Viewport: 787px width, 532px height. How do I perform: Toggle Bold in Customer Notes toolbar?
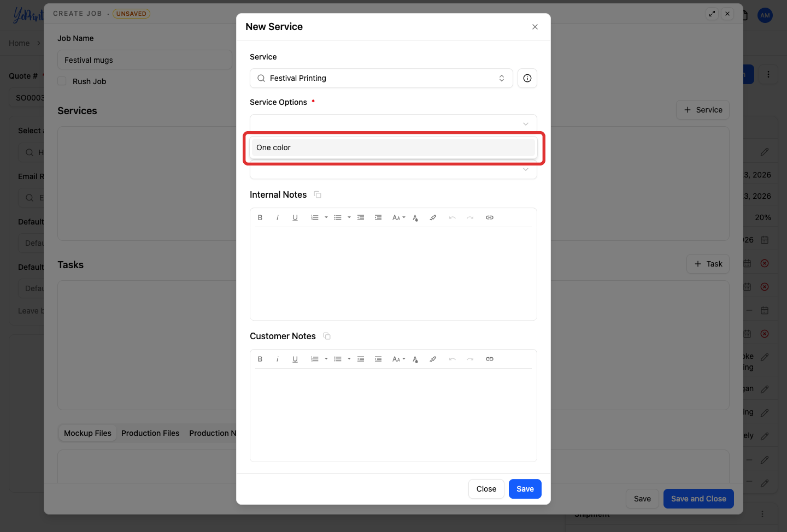[x=260, y=359]
